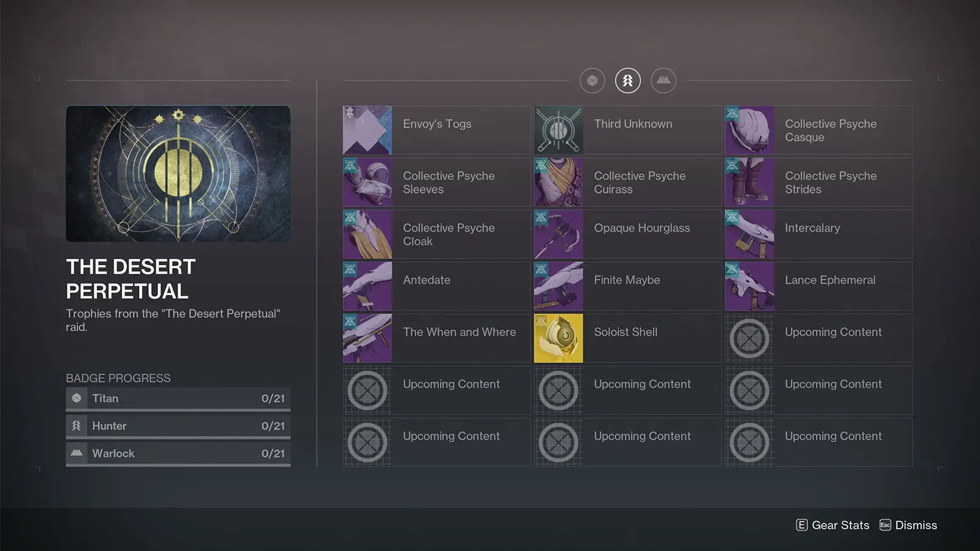
Task: Click the Third Unknown label
Action: [x=633, y=124]
